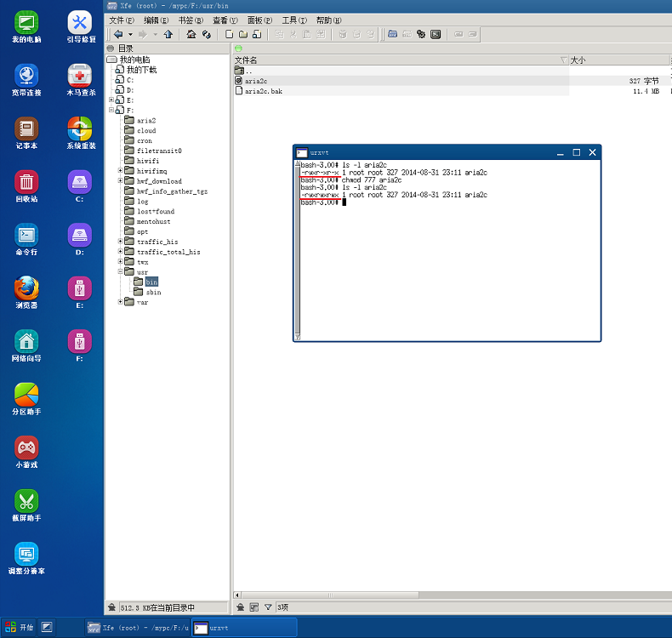Expand the E: drive tree node
The image size is (672, 638).
click(111, 100)
